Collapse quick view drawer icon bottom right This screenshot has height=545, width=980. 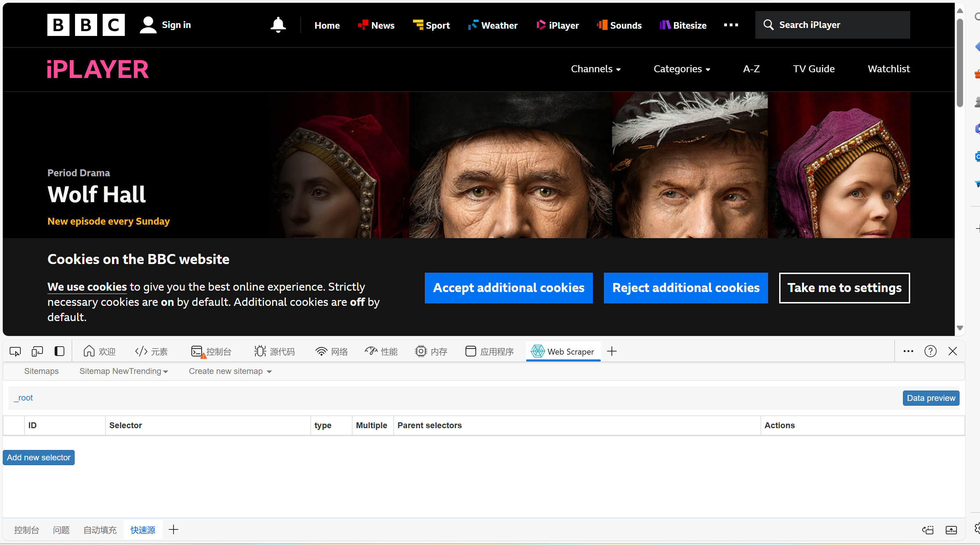click(951, 530)
